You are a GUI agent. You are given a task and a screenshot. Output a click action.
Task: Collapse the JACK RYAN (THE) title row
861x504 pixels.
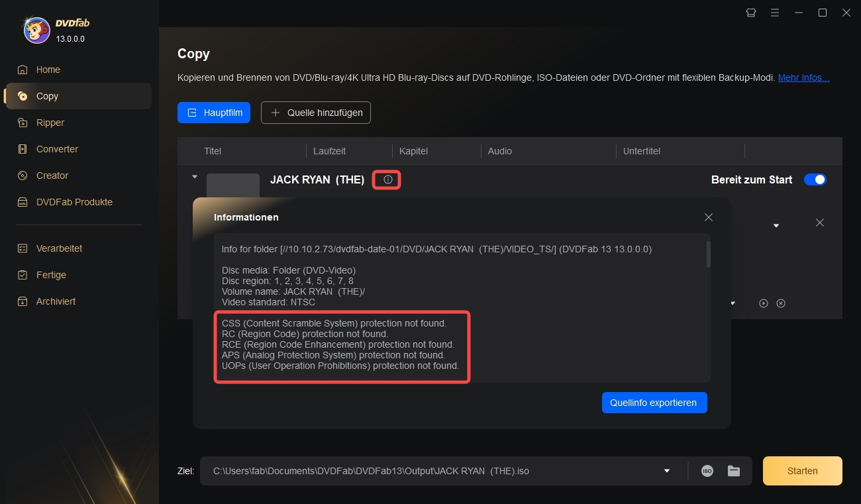point(195,177)
